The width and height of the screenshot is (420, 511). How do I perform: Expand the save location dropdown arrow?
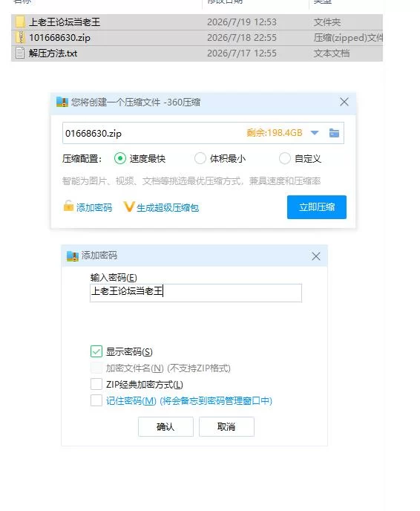tap(315, 133)
